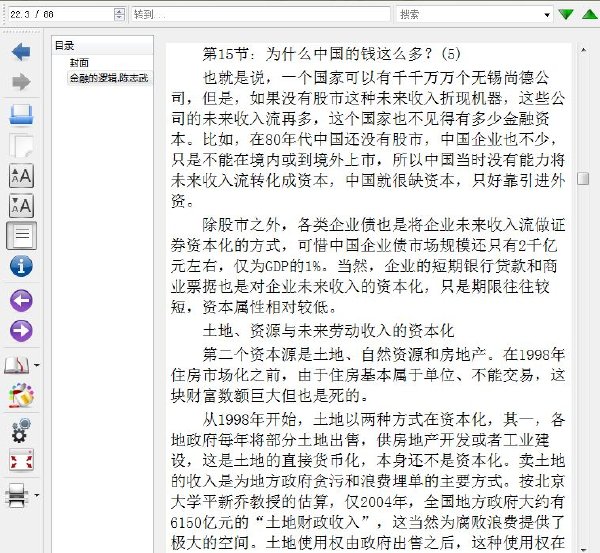Viewport: 600px width, 553px height.
Task: Click the paragraph starting 也就是说
Action: 368,139
